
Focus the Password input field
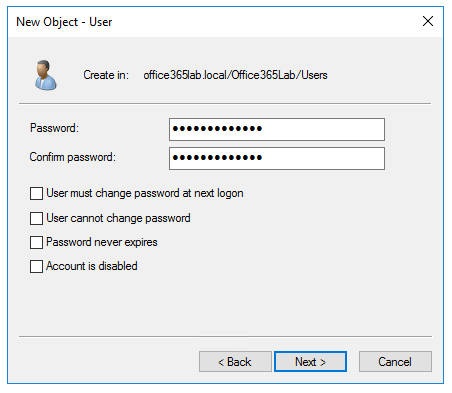point(277,129)
